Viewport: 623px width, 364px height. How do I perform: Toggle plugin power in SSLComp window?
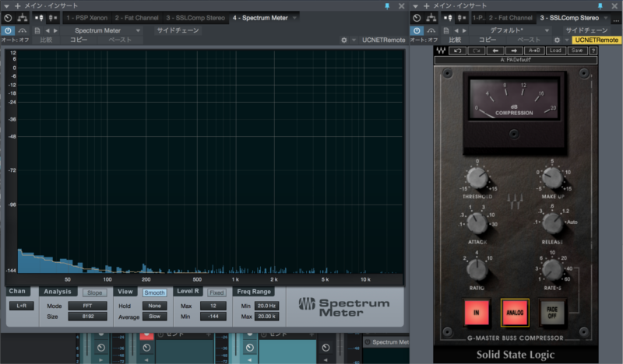[x=417, y=30]
